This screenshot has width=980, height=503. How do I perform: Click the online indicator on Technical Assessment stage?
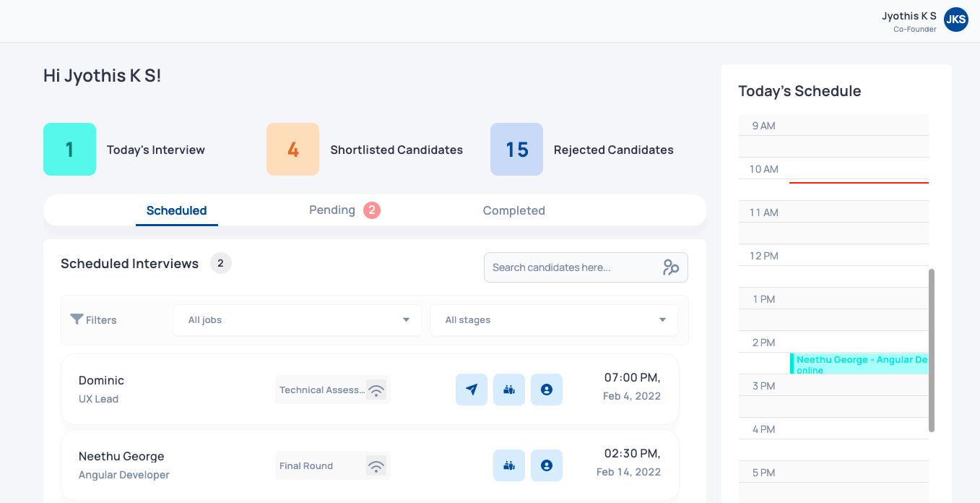376,390
